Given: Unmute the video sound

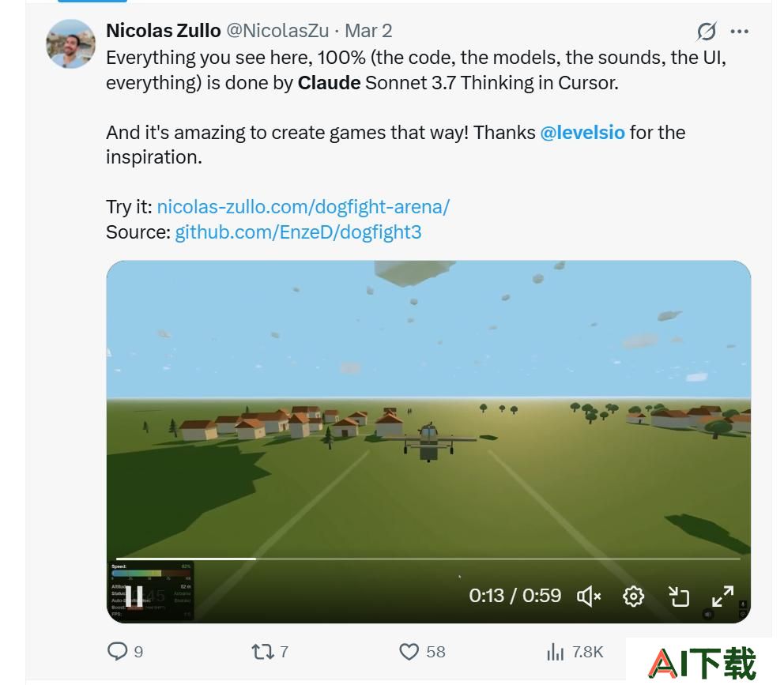Looking at the screenshot, I should pos(589,596).
